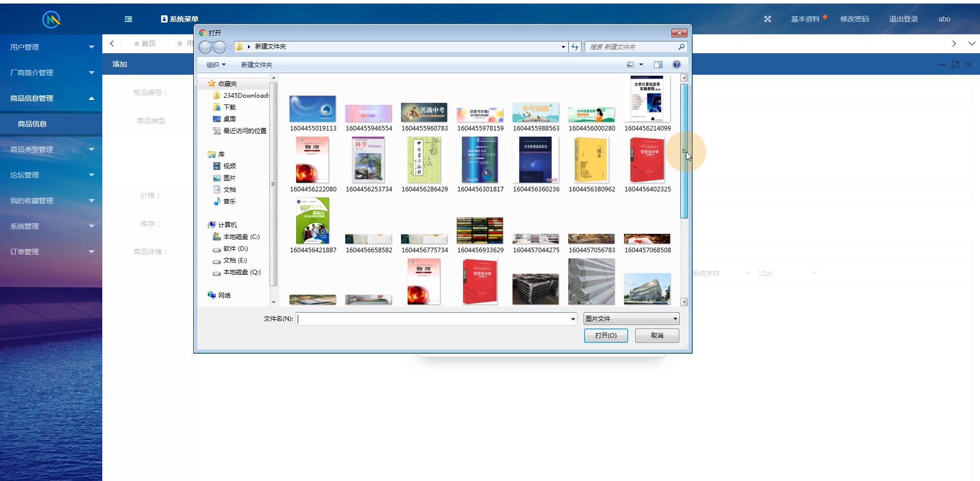Expand 系统管理 in the sidebar

pyautogui.click(x=51, y=226)
